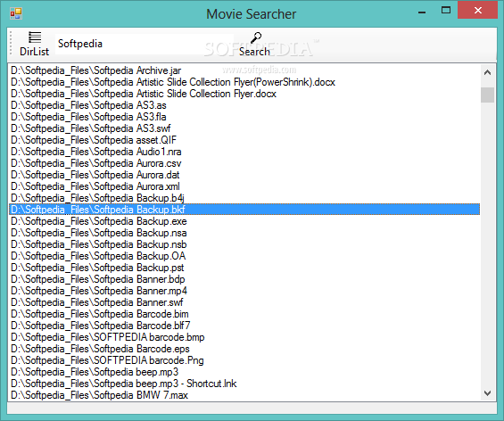Select the Softpedia Audio1.nra row
504x421 pixels.
pyautogui.click(x=244, y=152)
